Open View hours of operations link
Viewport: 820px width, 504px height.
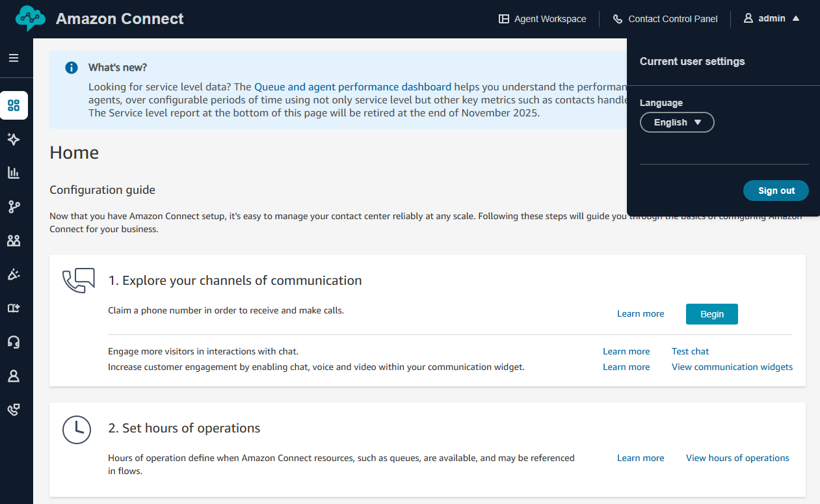[737, 458]
